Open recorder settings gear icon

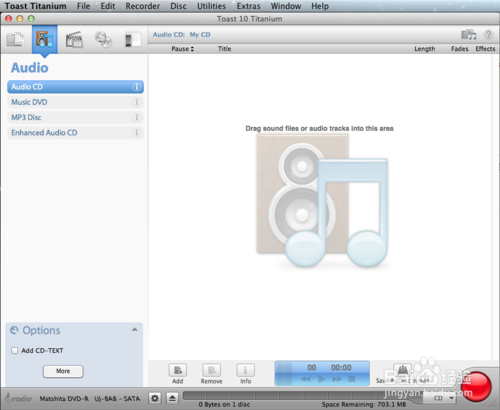(x=155, y=398)
